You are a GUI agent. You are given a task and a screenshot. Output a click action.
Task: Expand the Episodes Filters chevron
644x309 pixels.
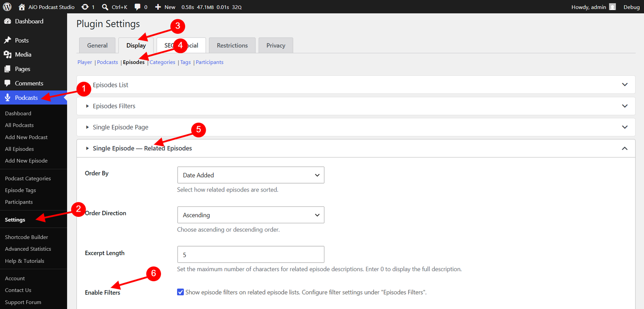point(625,106)
